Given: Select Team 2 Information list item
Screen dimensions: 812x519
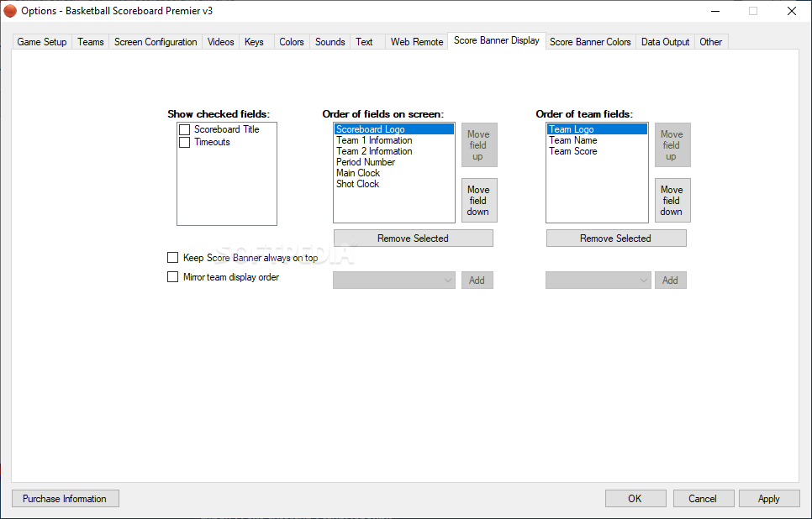Looking at the screenshot, I should click(394, 151).
